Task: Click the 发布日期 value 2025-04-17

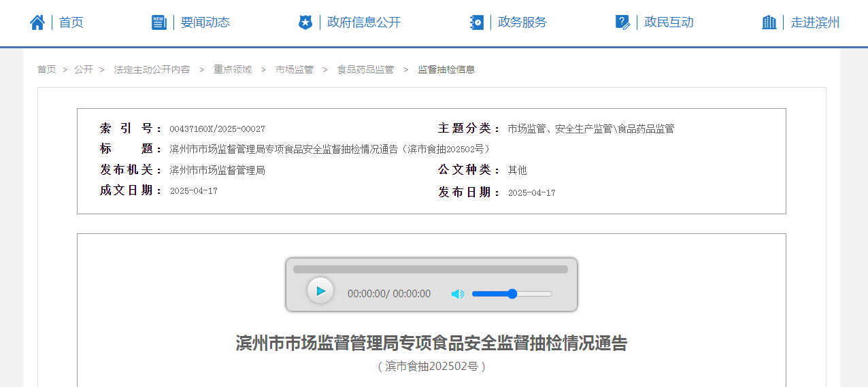Action: (x=532, y=193)
